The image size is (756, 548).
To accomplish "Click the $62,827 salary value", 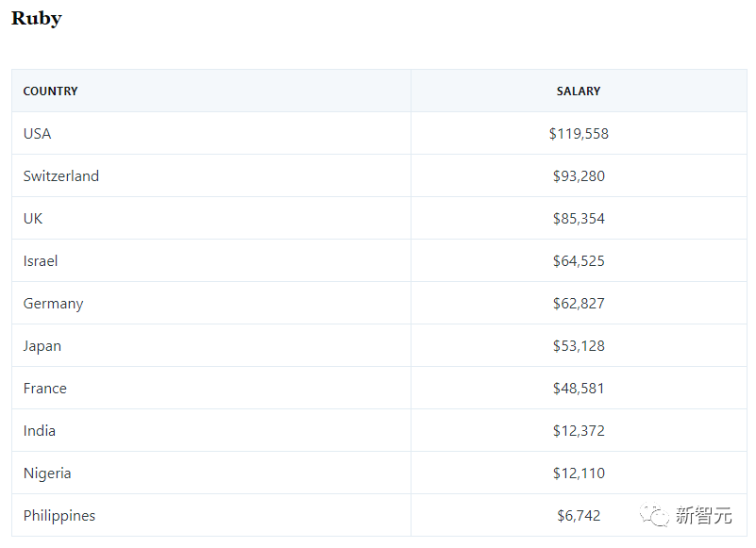I will tap(579, 304).
